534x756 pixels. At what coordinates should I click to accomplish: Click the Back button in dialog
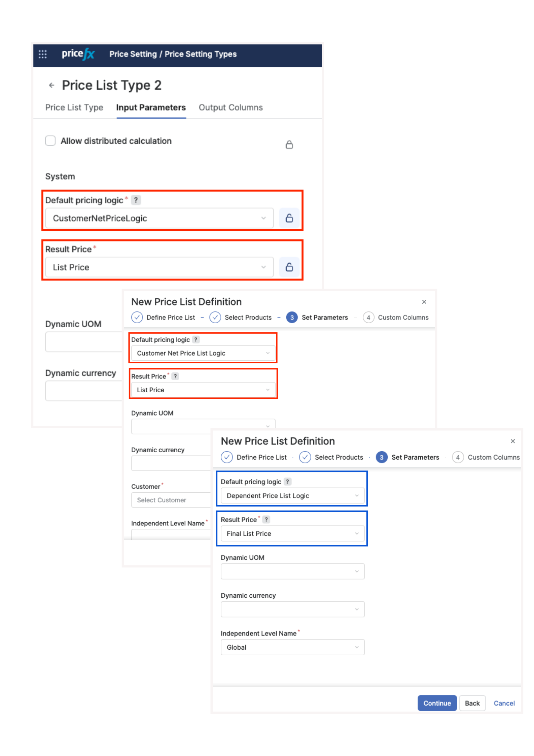click(x=472, y=703)
